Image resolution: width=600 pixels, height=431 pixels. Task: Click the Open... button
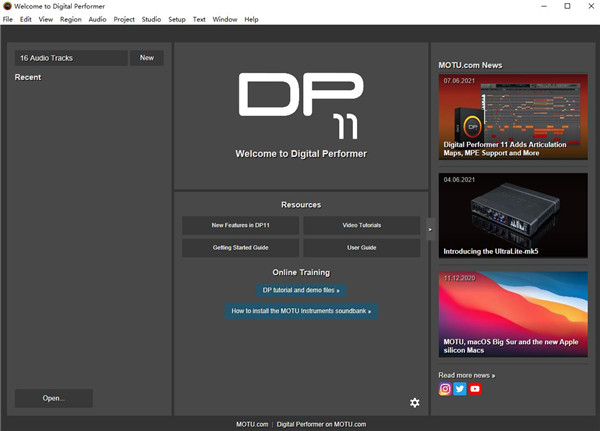54,398
